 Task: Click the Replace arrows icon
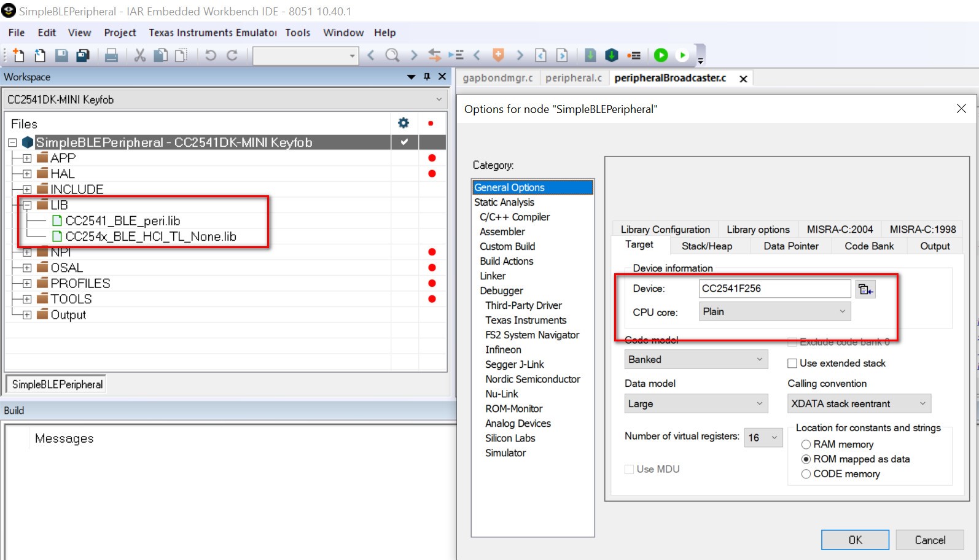(x=435, y=55)
